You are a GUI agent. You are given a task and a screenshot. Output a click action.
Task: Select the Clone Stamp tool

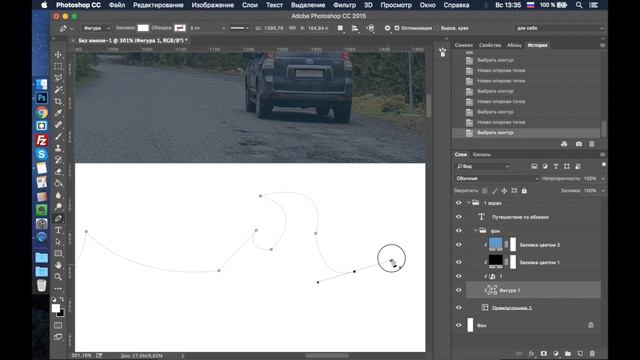(58, 148)
